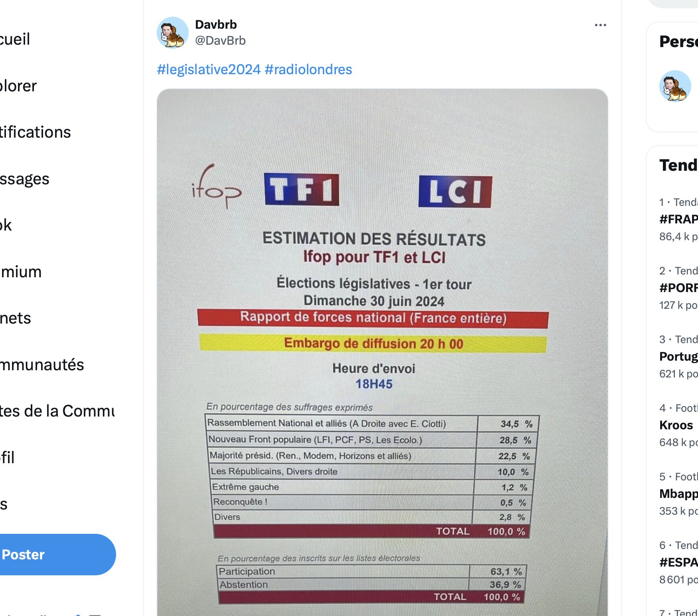
Task: Open trending topic #ESPA
Action: click(x=678, y=562)
